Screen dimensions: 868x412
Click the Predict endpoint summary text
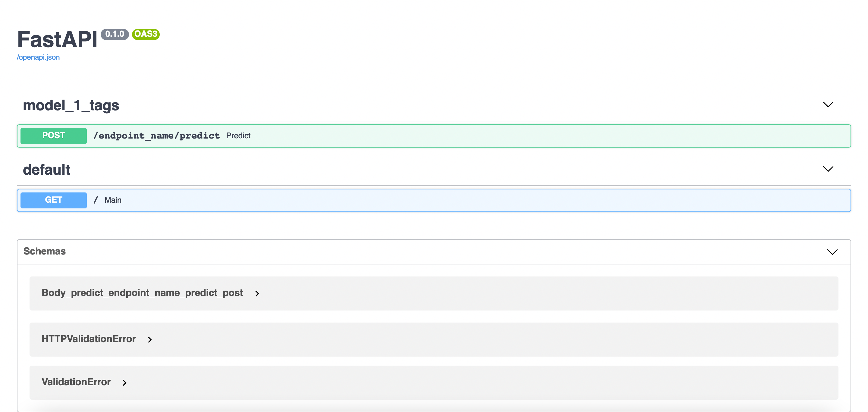point(238,136)
